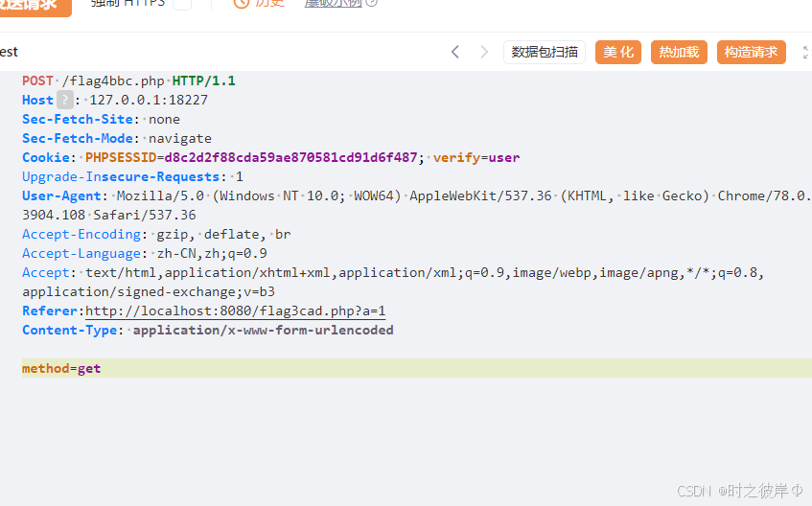Click the help icon beside 爆破示例

tap(372, 4)
